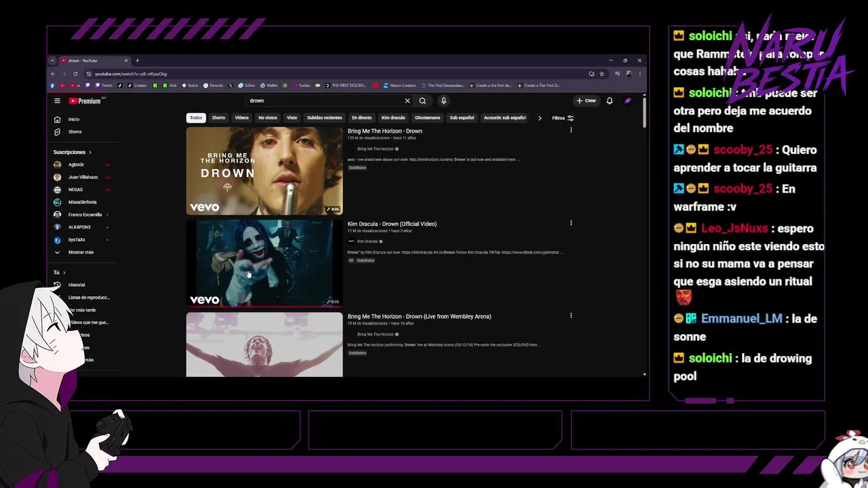Select the Ghostemane filter chip
This screenshot has height=488, width=868.
(x=427, y=118)
